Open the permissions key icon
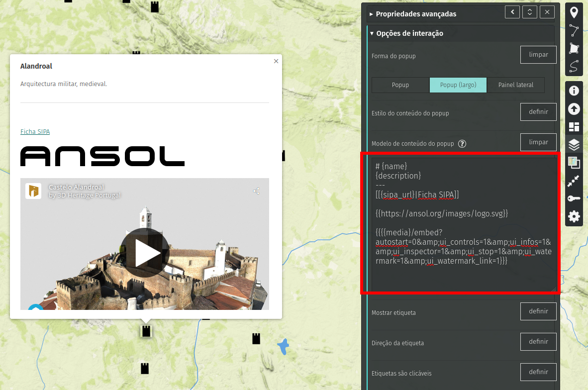Image resolution: width=588 pixels, height=390 pixels. click(x=574, y=199)
